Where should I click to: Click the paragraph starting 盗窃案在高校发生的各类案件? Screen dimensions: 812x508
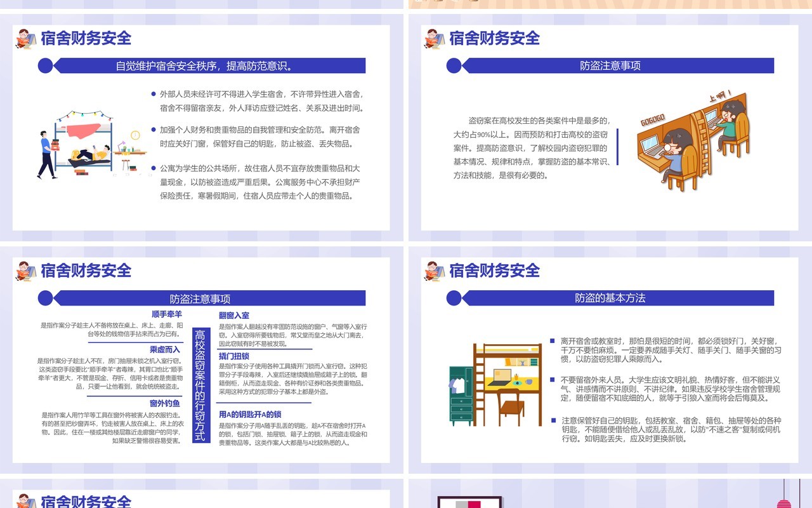[x=532, y=147]
